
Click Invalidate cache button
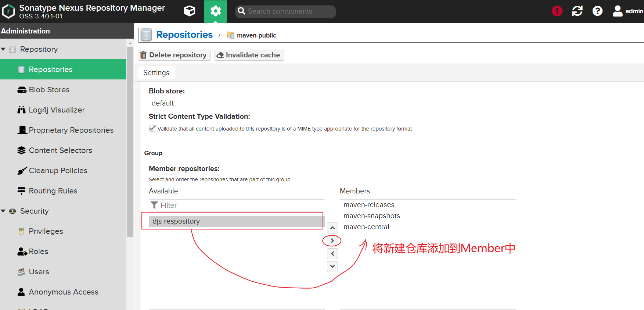pyautogui.click(x=249, y=55)
